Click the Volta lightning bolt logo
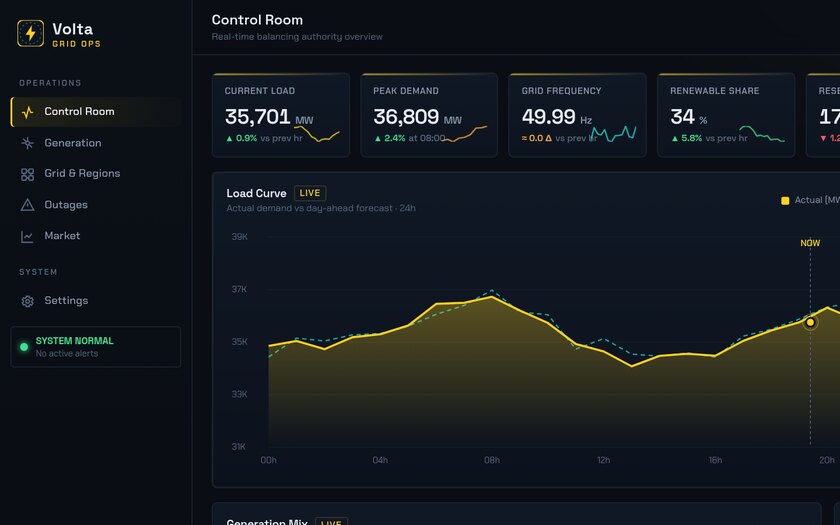Viewport: 840px width, 525px height. (31, 33)
